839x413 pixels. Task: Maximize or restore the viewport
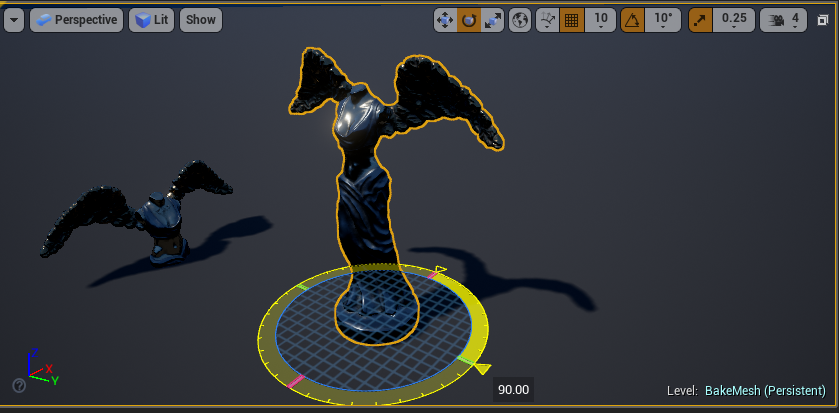[823, 20]
